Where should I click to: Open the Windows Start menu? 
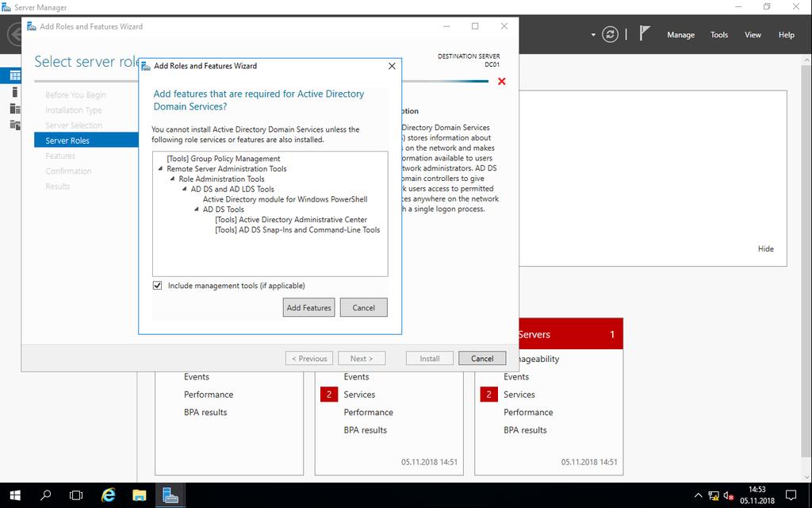click(x=15, y=495)
